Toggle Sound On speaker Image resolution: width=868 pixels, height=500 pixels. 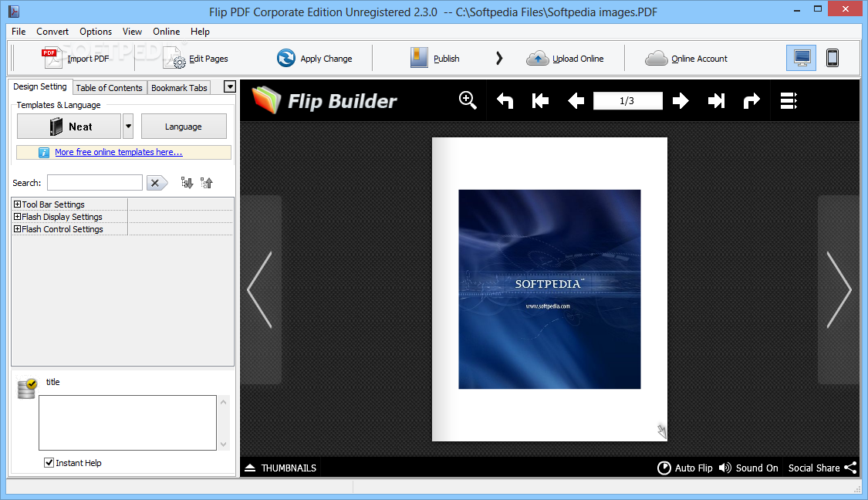[x=748, y=468]
